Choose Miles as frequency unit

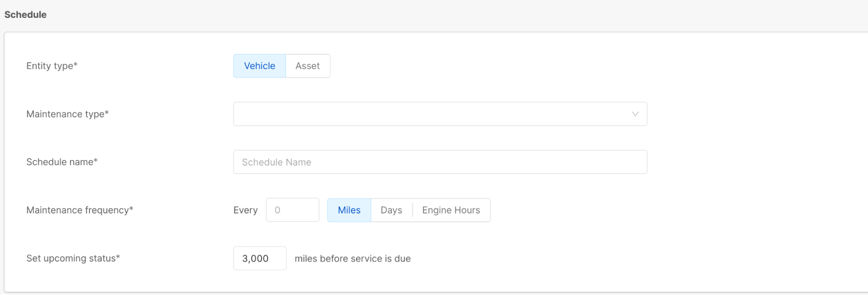(x=349, y=210)
